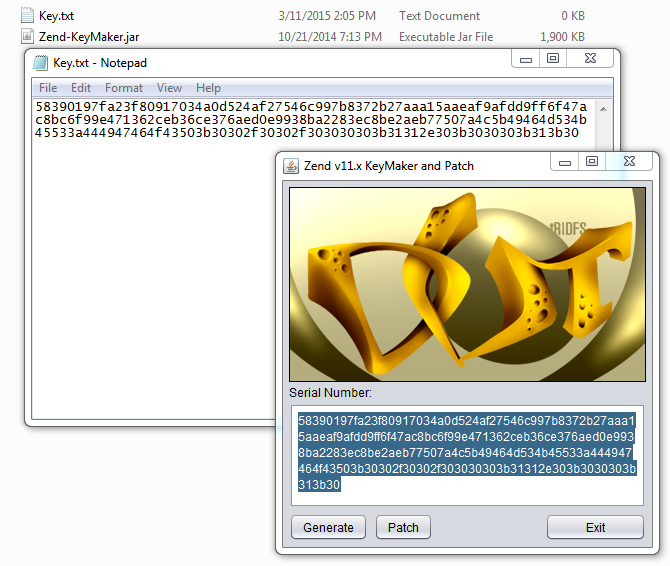Click the 1,900 KB size cell
Image resolution: width=670 pixels, height=566 pixels.
click(x=562, y=37)
